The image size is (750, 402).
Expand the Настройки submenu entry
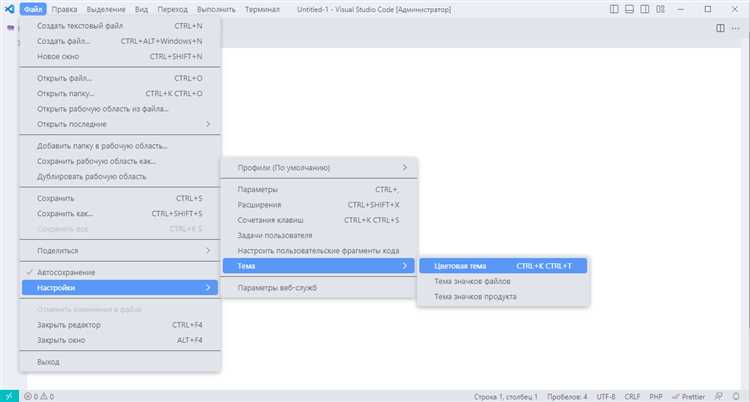click(x=120, y=288)
